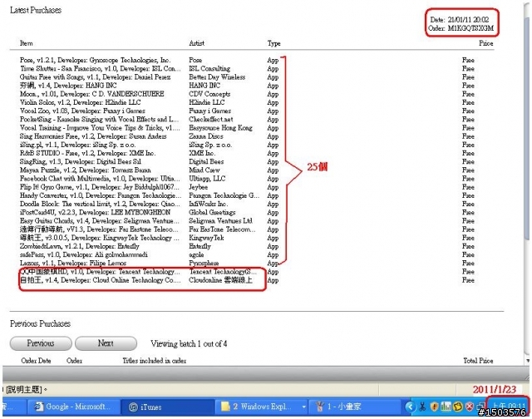Open the orange shield security tray icon
This screenshot has width=532, height=419.
click(x=434, y=407)
